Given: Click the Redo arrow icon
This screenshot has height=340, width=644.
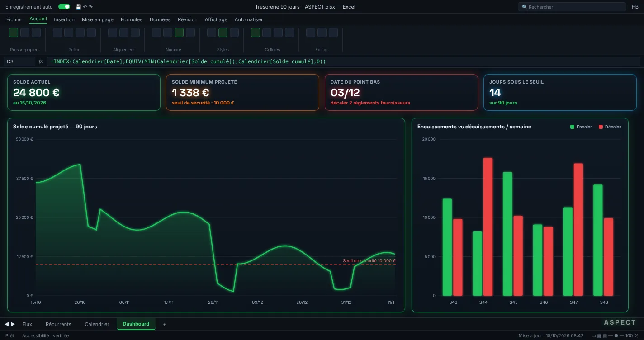Looking at the screenshot, I should [x=90, y=7].
